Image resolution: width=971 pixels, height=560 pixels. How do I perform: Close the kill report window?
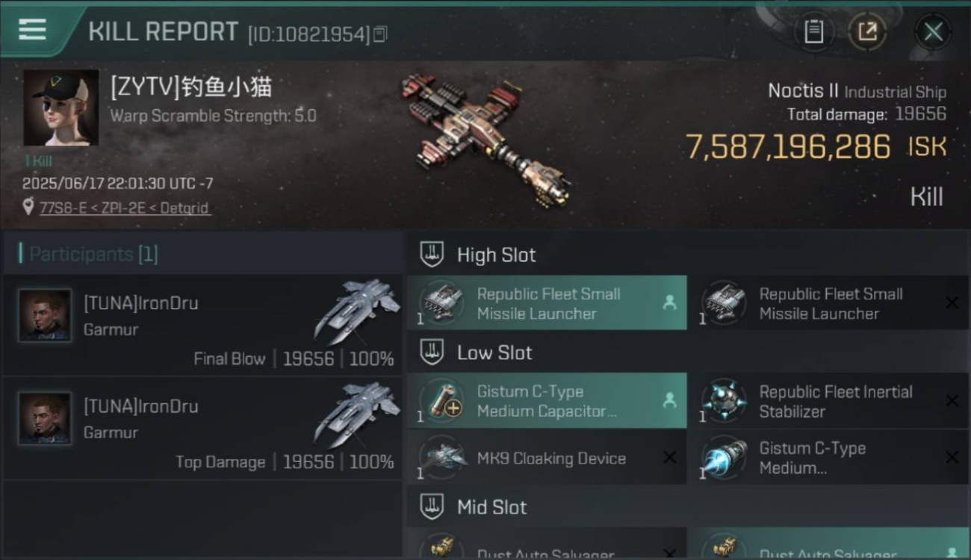pos(932,31)
